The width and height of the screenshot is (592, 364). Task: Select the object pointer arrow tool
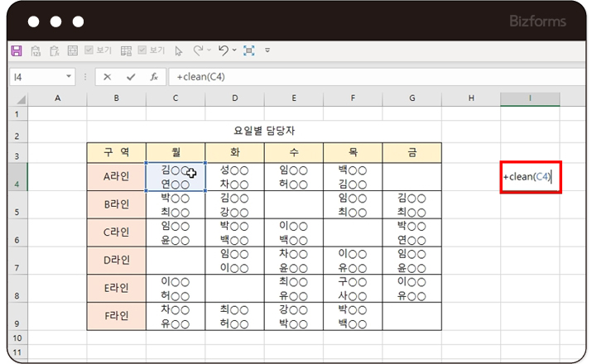pyautogui.click(x=179, y=51)
